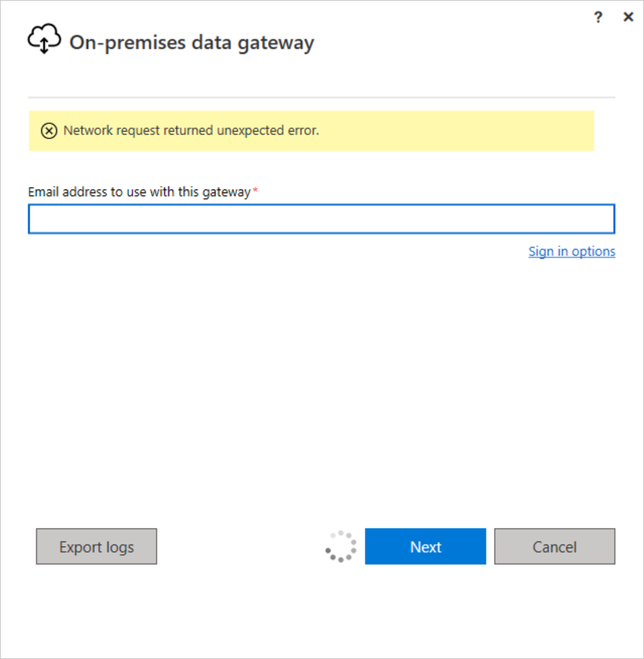This screenshot has width=644, height=659.
Task: Close the gateway configuration window
Action: point(628,17)
